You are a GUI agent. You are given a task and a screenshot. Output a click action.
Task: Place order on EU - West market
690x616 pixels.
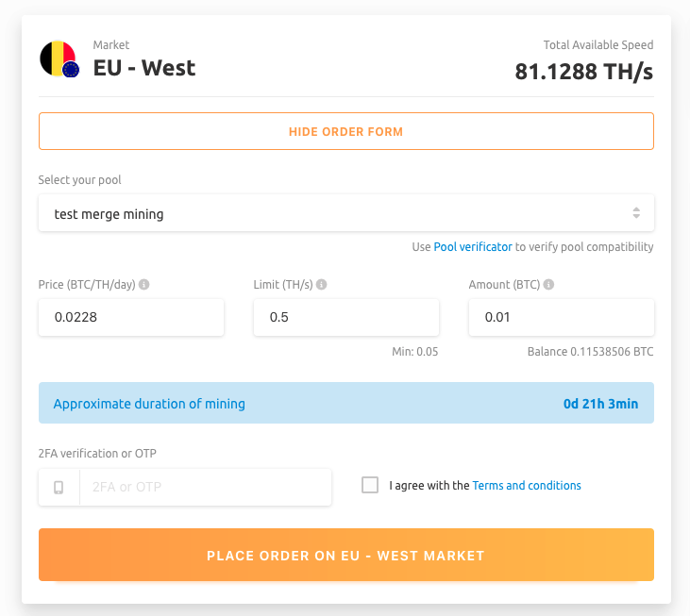(x=345, y=555)
